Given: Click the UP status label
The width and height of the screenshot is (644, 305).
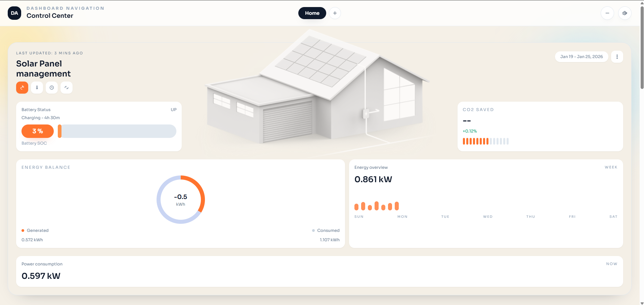Looking at the screenshot, I should (x=174, y=110).
